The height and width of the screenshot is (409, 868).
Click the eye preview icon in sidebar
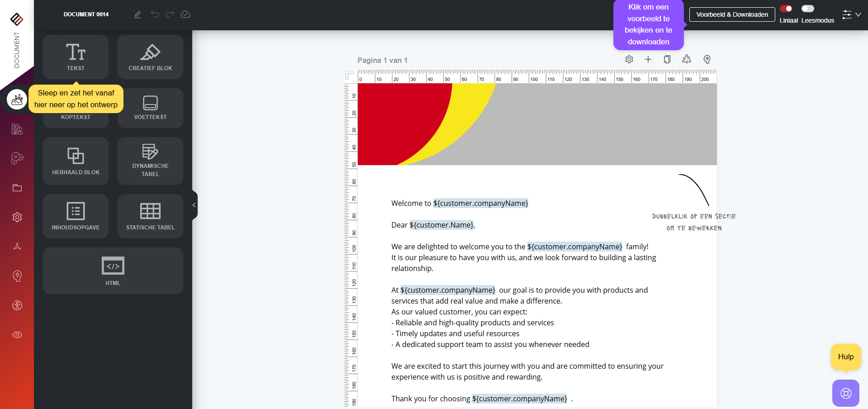click(17, 335)
